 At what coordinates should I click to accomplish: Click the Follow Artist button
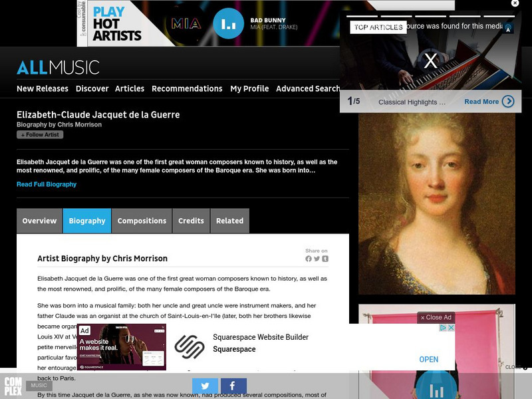pos(40,135)
